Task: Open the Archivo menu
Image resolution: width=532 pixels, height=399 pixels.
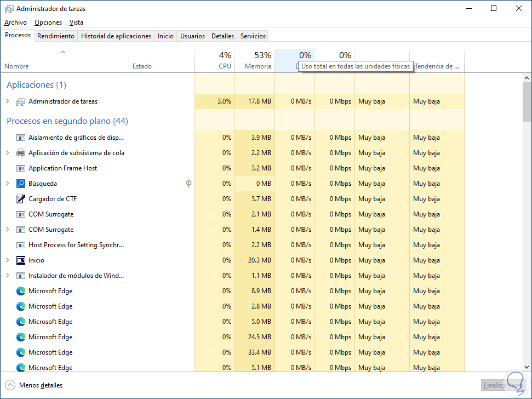Action: pyautogui.click(x=15, y=22)
